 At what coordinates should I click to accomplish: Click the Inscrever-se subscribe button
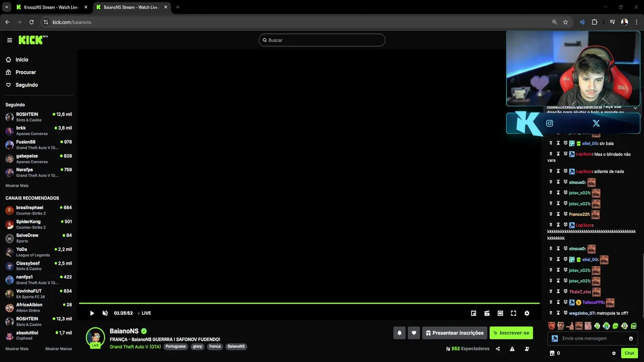pos(511,333)
